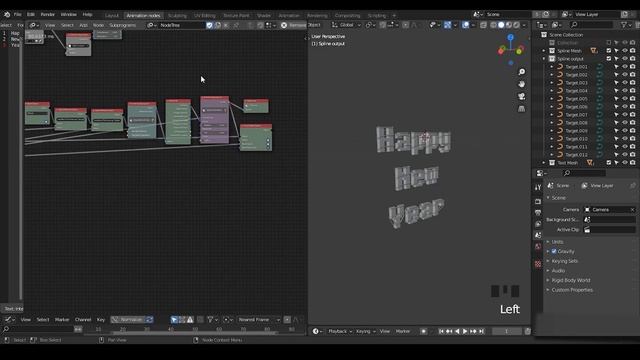Screen dimensions: 640x360
Task: Click the outliner search field
Action: pyautogui.click(x=592, y=25)
